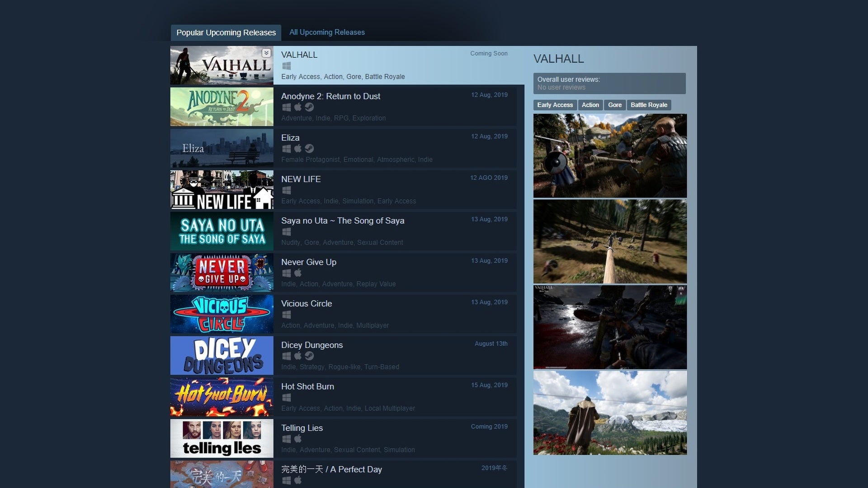Image resolution: width=868 pixels, height=488 pixels.
Task: Open the Battle Royale tag filter
Action: point(649,105)
